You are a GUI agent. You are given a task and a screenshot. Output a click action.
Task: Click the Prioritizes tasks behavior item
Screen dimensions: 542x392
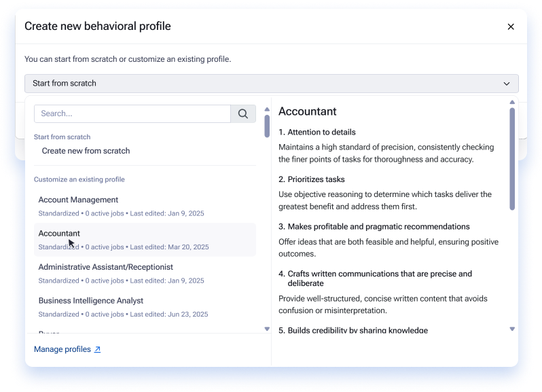point(312,179)
